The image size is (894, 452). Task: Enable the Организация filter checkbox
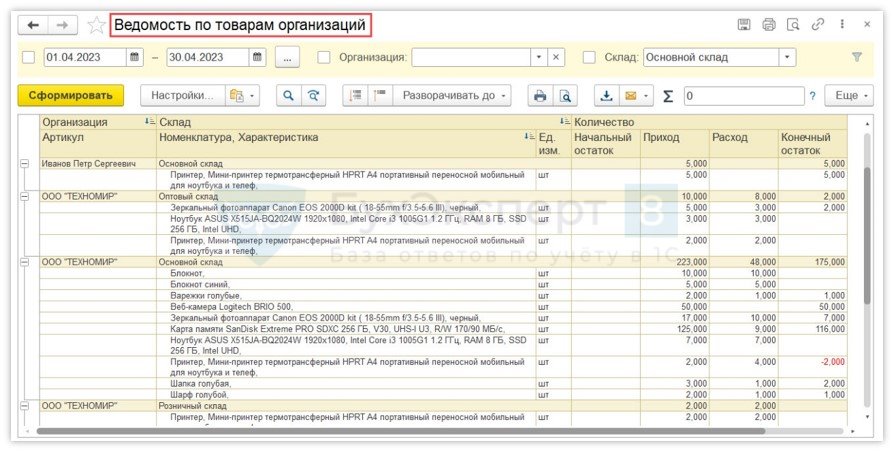click(x=323, y=57)
